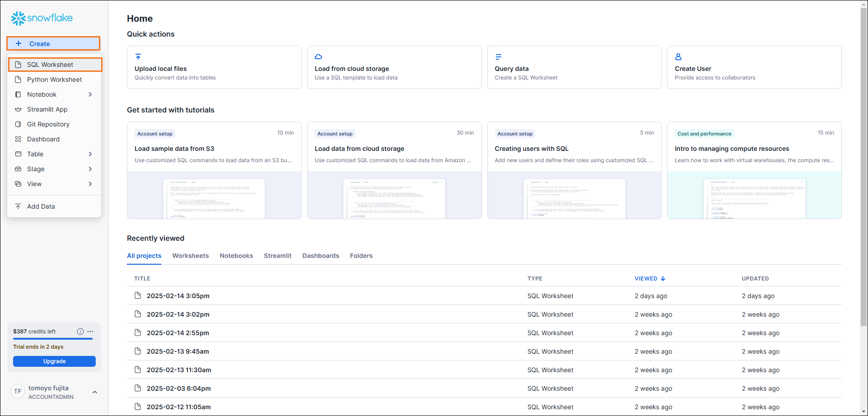Click the Upgrade button
Image resolution: width=868 pixels, height=416 pixels.
(54, 361)
